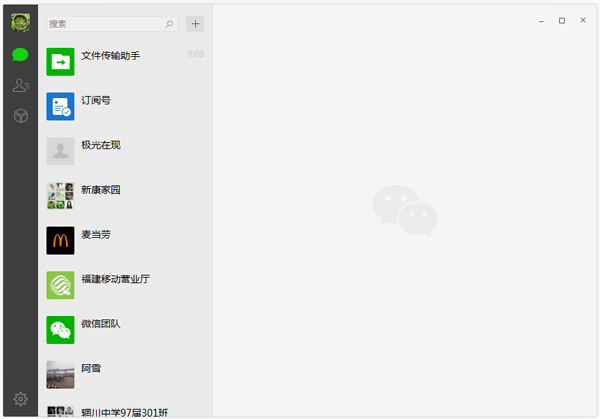
Task: Open the 福建移动营业厅 chat name
Action: pos(116,279)
